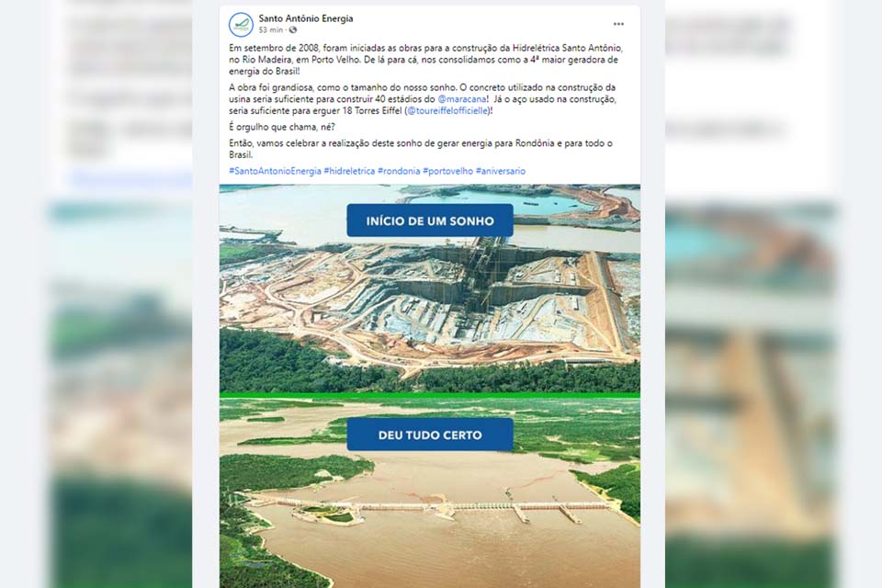Open the @toureiffelofficielle mention link

447,111
